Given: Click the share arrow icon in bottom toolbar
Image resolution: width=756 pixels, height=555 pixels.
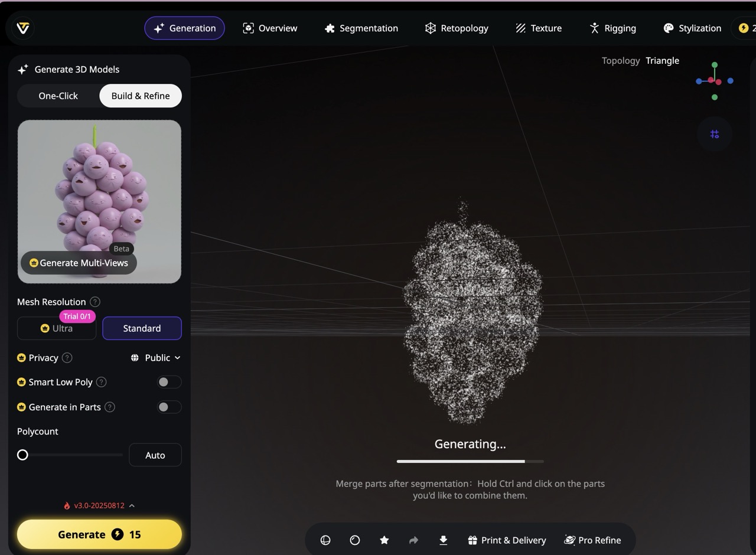Looking at the screenshot, I should [413, 540].
